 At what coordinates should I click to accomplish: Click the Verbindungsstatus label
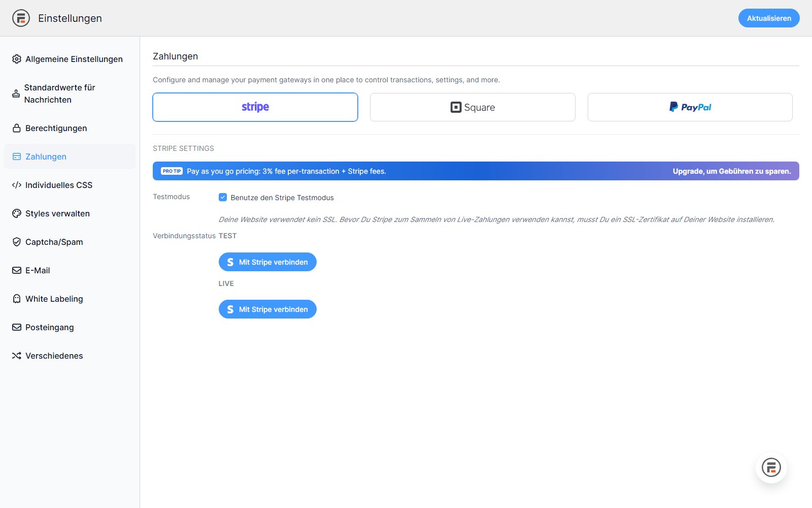[184, 236]
